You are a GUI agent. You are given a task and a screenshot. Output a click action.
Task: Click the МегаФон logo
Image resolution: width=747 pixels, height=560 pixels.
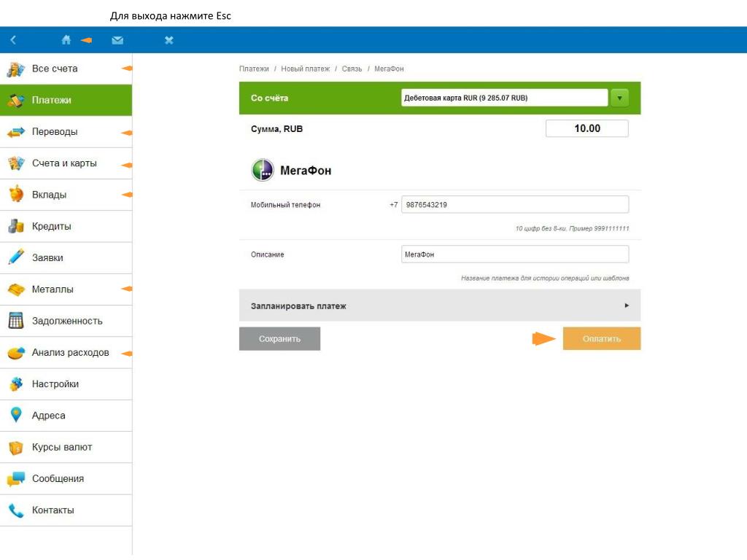(x=263, y=171)
